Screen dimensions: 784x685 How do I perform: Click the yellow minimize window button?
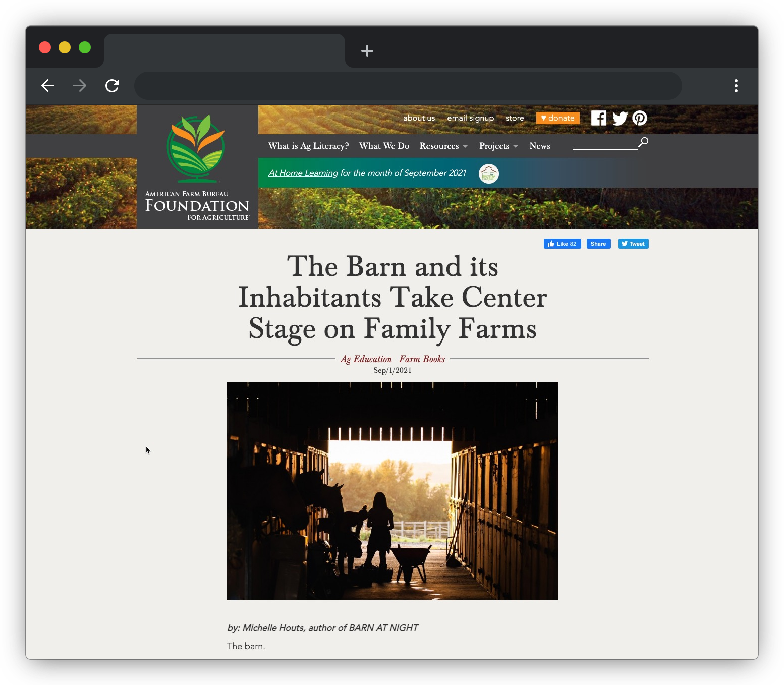click(x=65, y=47)
